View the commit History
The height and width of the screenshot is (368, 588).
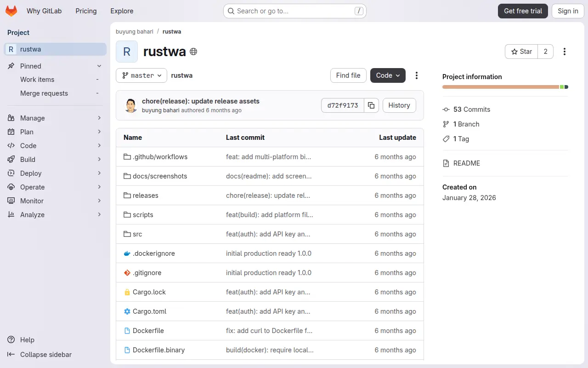pyautogui.click(x=399, y=105)
